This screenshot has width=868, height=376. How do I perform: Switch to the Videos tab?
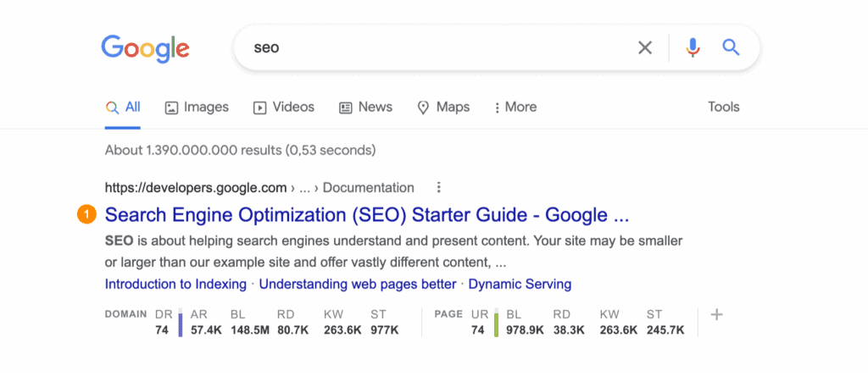click(284, 108)
